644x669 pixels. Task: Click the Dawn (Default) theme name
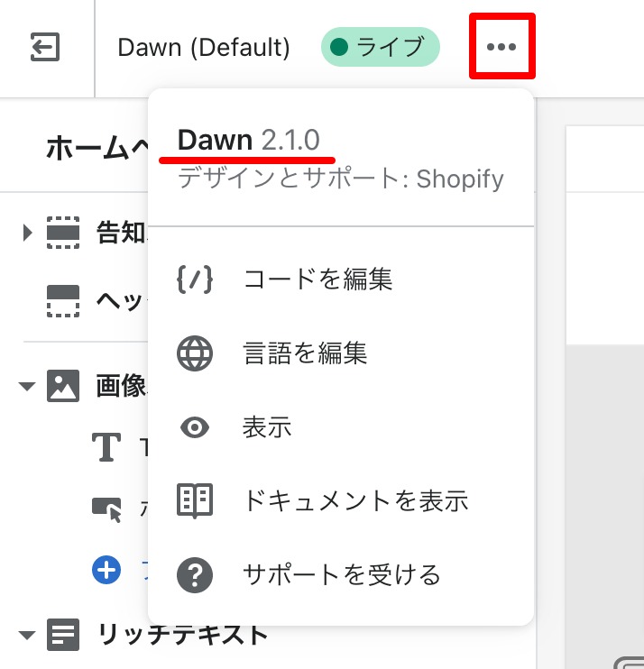click(204, 47)
